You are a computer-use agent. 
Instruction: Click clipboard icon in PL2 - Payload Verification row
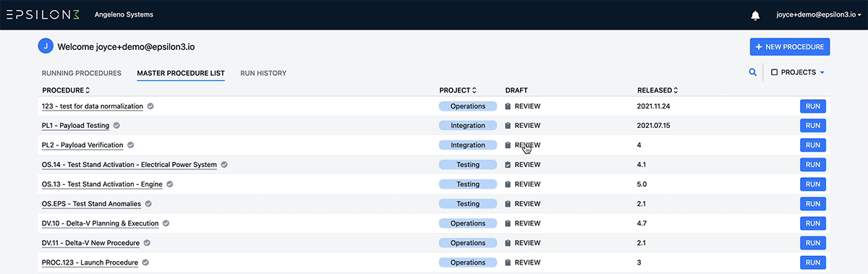[508, 145]
